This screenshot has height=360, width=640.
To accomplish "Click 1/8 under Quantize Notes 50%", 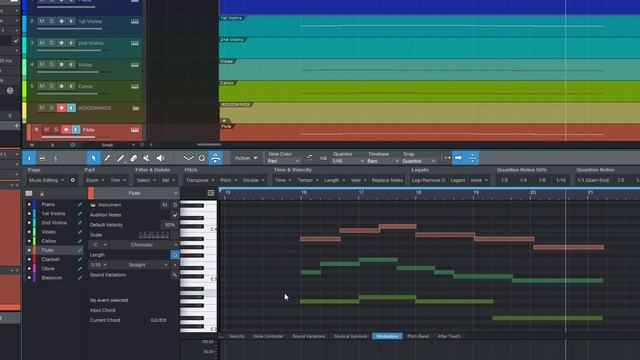I will pos(542,180).
